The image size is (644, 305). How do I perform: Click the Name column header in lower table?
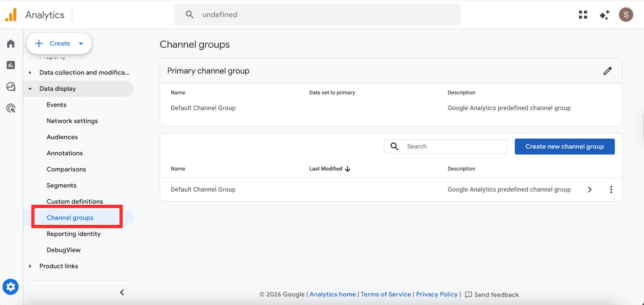pyautogui.click(x=178, y=169)
